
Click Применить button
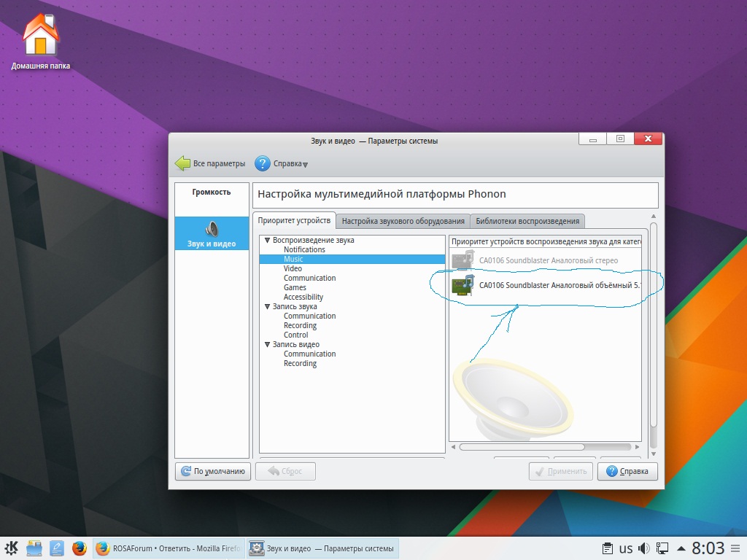pos(561,471)
